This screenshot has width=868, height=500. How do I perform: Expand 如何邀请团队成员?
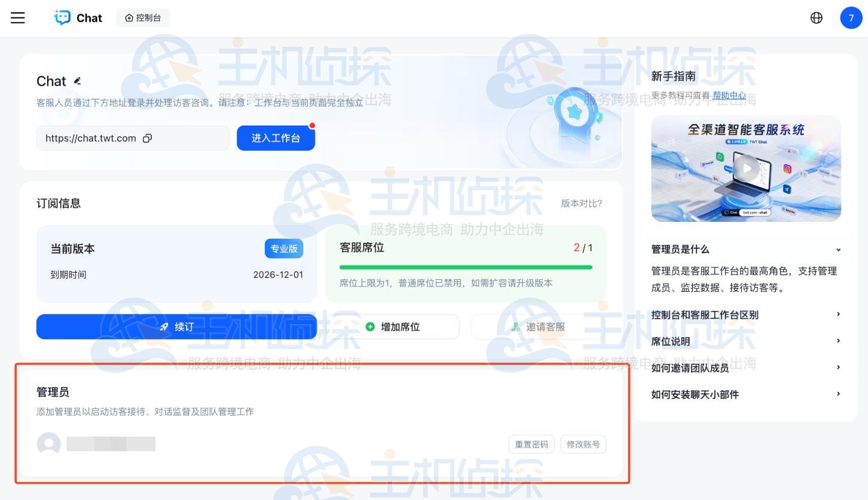click(x=747, y=368)
